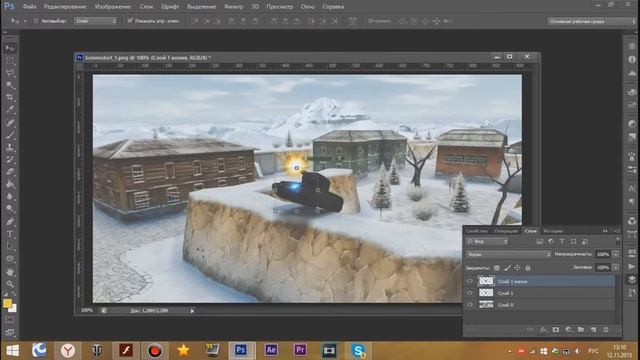
Task: Open the Файл menu
Action: click(29, 7)
